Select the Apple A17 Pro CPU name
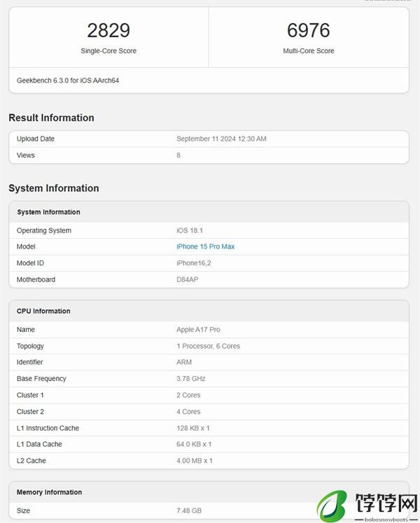420x523 pixels. coord(199,330)
